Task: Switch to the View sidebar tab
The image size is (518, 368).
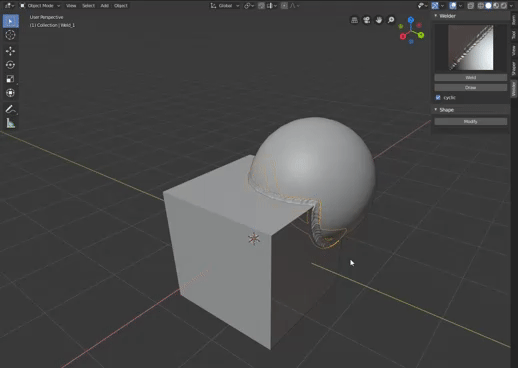Action: [x=514, y=50]
